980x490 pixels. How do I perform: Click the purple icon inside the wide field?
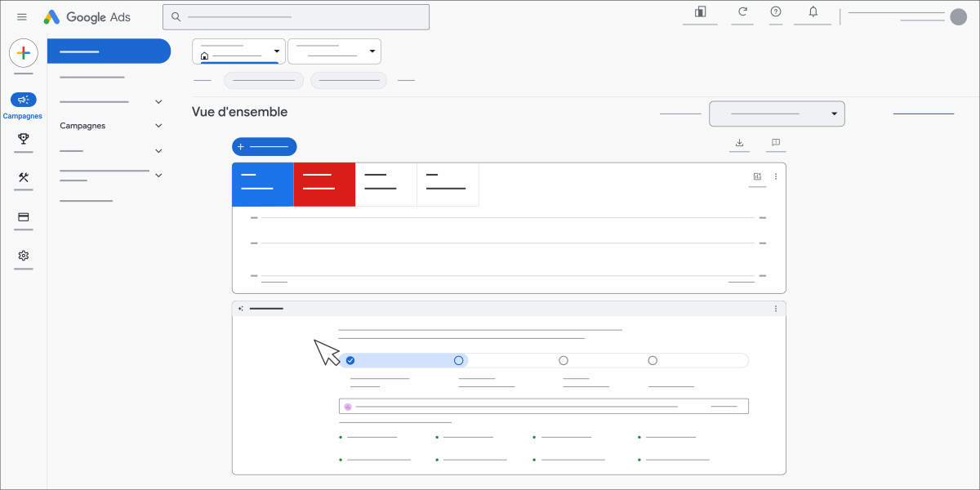pos(348,407)
